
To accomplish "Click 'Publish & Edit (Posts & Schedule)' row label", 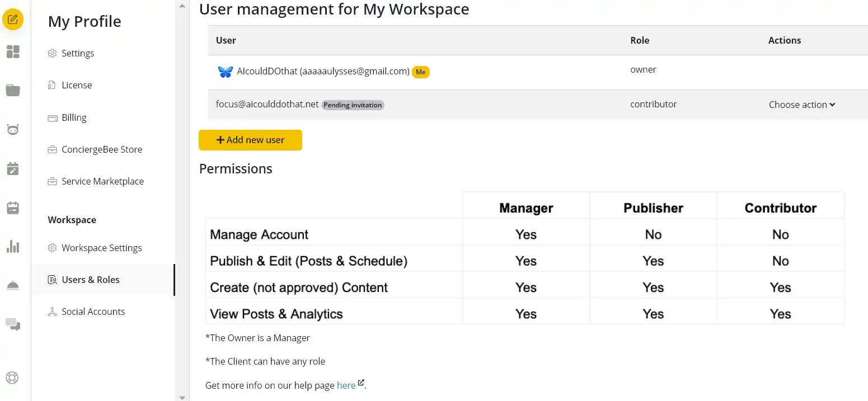I will pos(309,261).
